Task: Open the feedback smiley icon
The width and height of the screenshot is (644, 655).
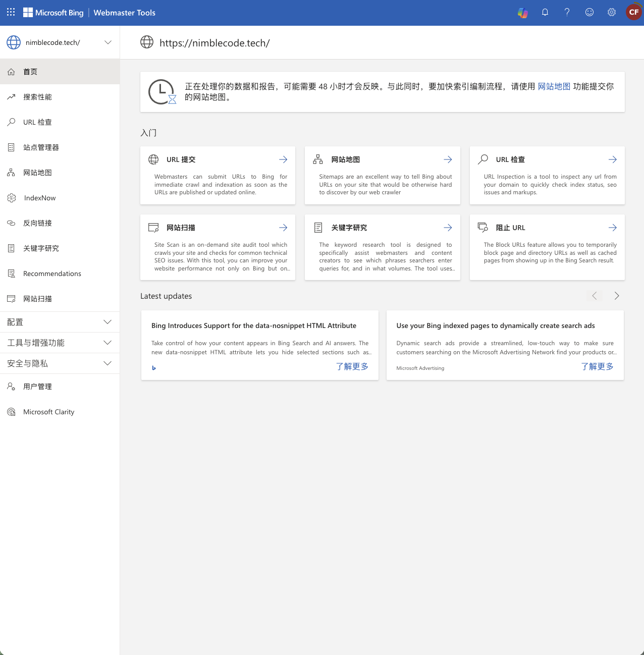Action: coord(589,13)
